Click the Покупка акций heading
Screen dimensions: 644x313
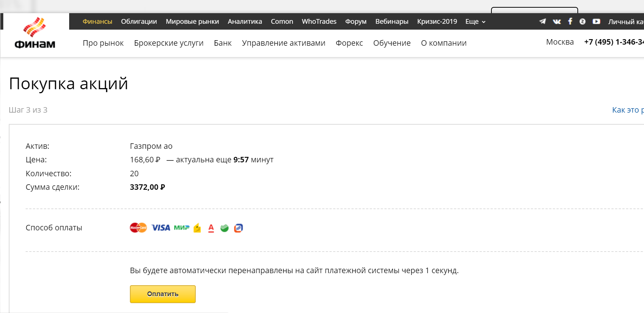[x=68, y=84]
